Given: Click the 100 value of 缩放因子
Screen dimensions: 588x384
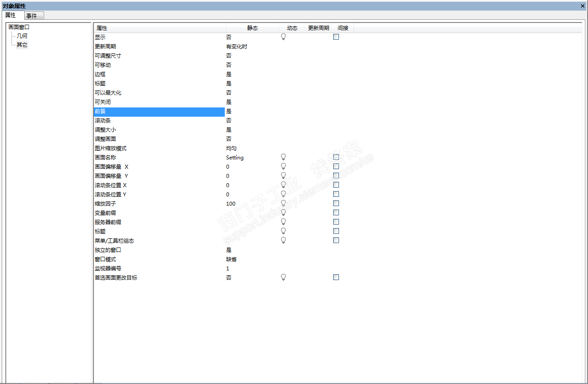Looking at the screenshot, I should click(x=231, y=204).
